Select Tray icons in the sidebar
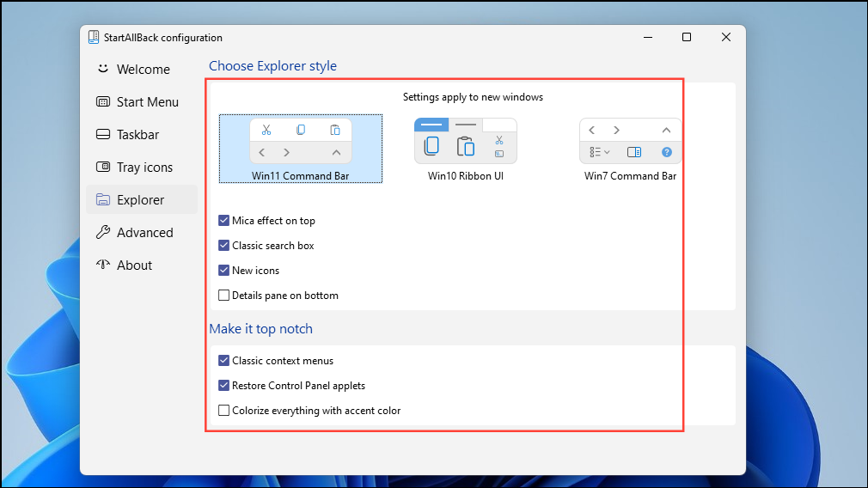868x488 pixels. tap(142, 167)
